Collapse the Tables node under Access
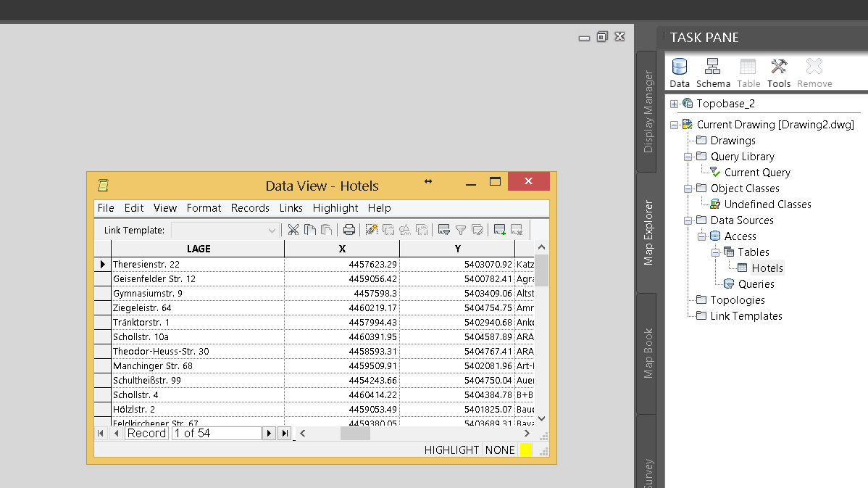The height and width of the screenshot is (488, 868). click(715, 252)
